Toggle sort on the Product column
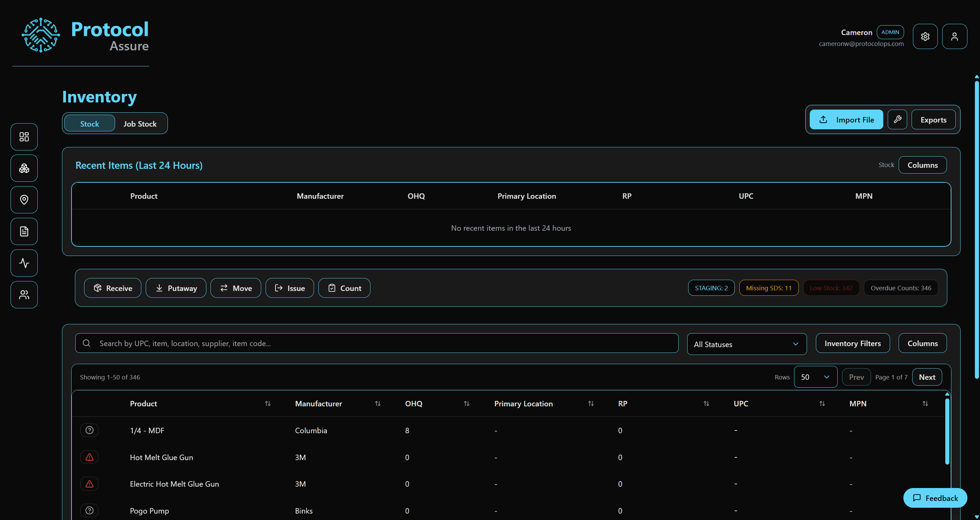Screen dimensions: 980x520 tap(267, 404)
